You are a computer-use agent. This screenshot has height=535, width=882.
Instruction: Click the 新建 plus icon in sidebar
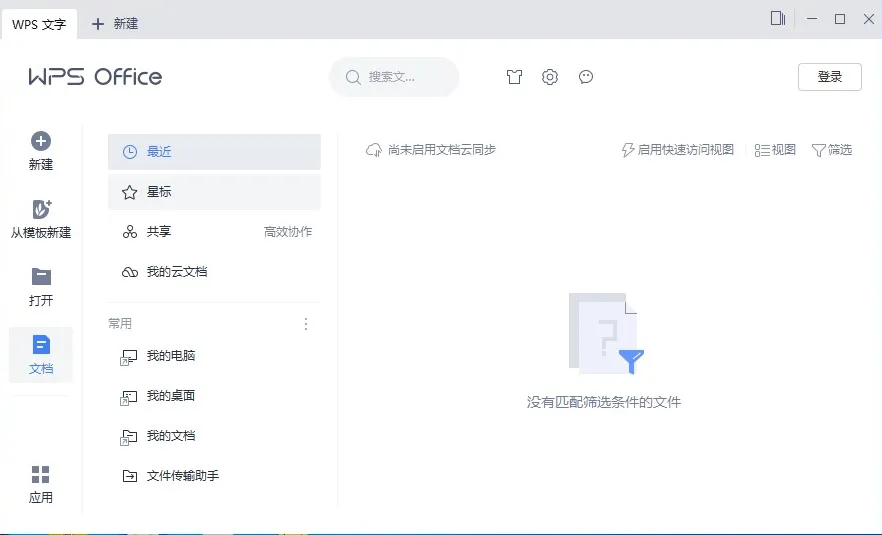click(x=40, y=141)
